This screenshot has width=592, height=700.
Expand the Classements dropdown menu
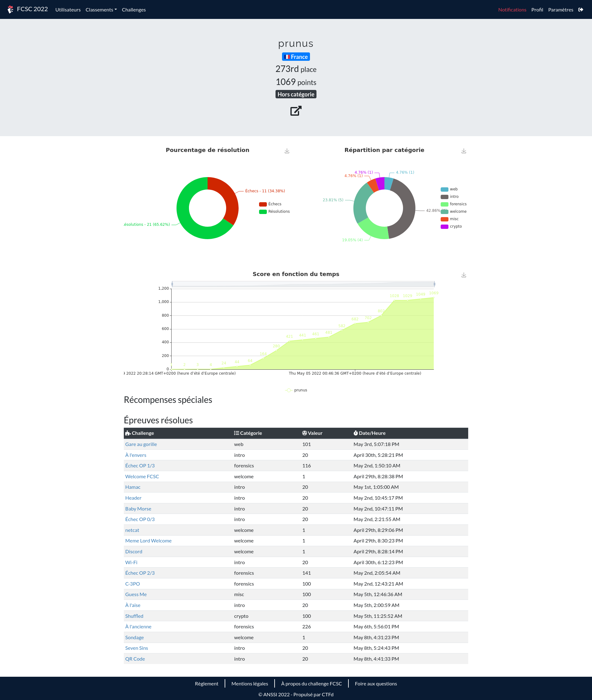101,10
